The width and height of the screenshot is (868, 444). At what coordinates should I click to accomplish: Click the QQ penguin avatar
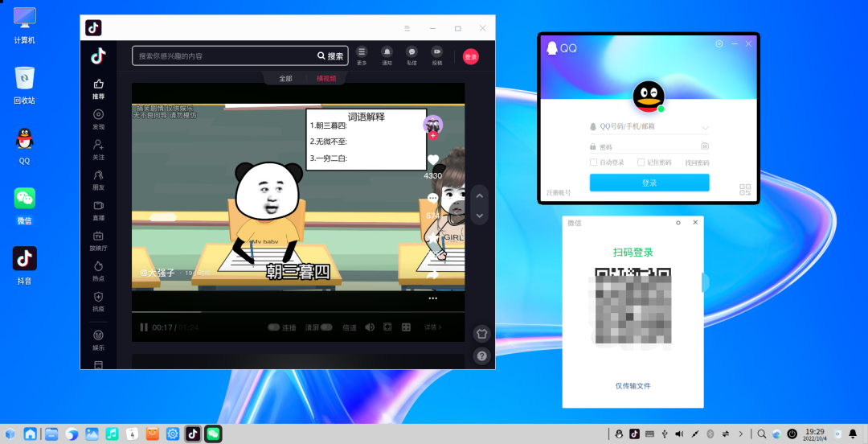coord(649,97)
